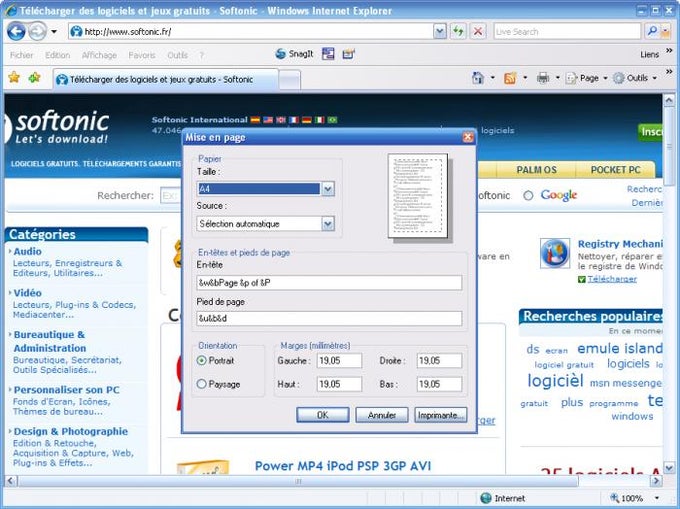
Task: Click the Power MP4 iPod PSP 3GP AVI link
Action: [343, 466]
